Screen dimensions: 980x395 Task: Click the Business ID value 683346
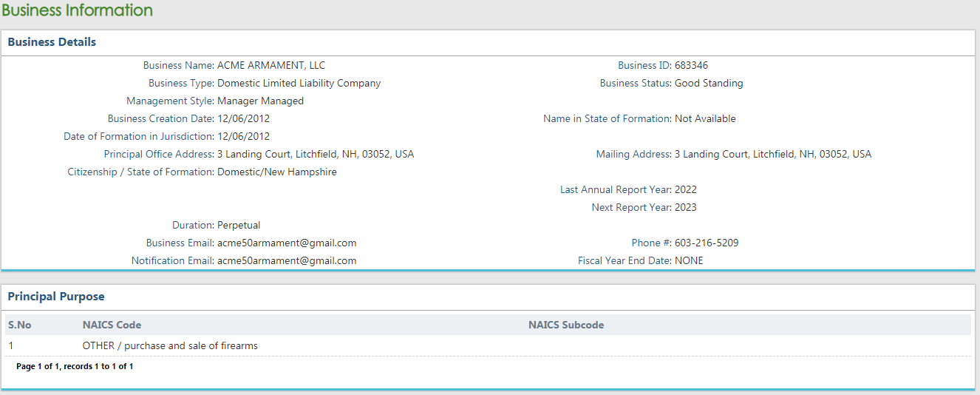coord(691,65)
